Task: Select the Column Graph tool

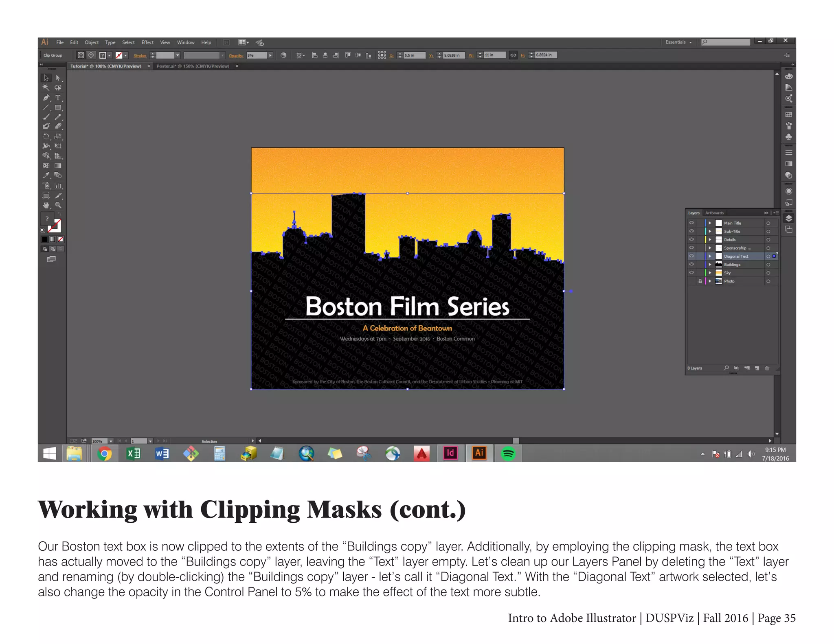Action: coord(58,186)
